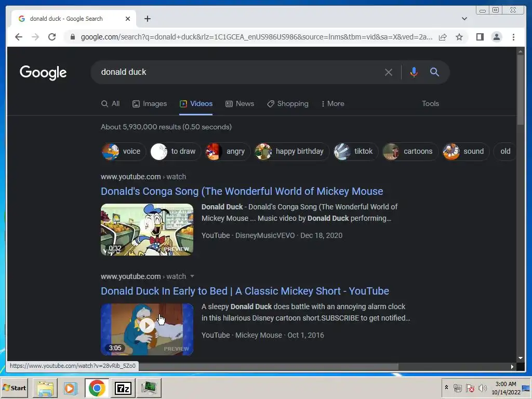Play the Donald's Conga Song thumbnail
Image resolution: width=532 pixels, height=399 pixels.
pos(147,230)
